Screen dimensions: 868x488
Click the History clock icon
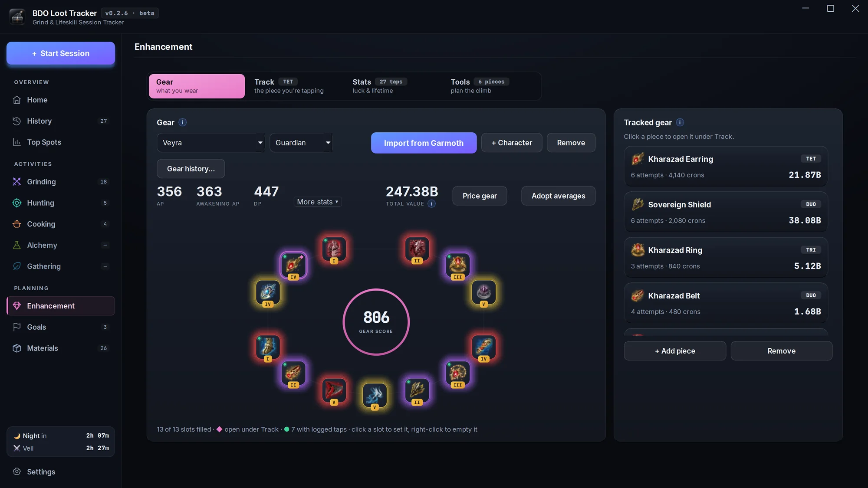(17, 121)
